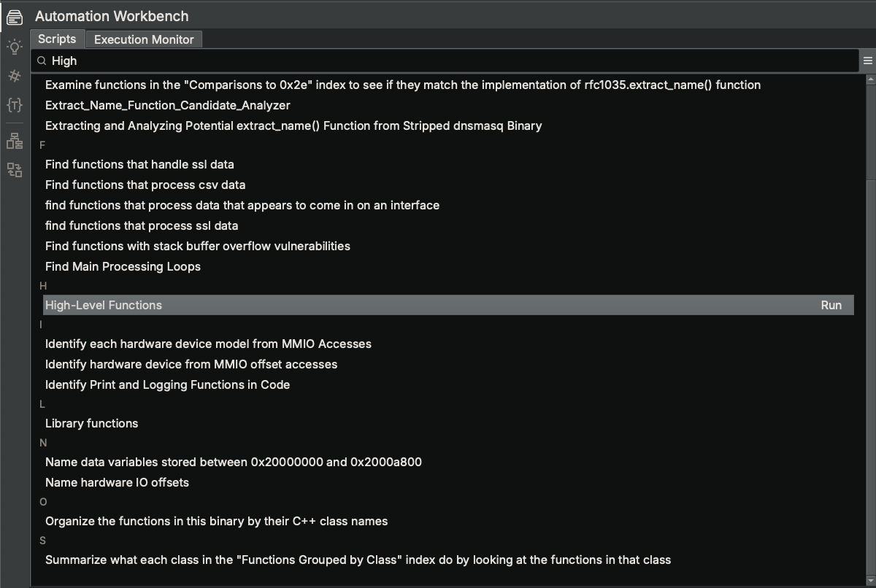Open the hamburger menu beside the search field

[x=868, y=61]
